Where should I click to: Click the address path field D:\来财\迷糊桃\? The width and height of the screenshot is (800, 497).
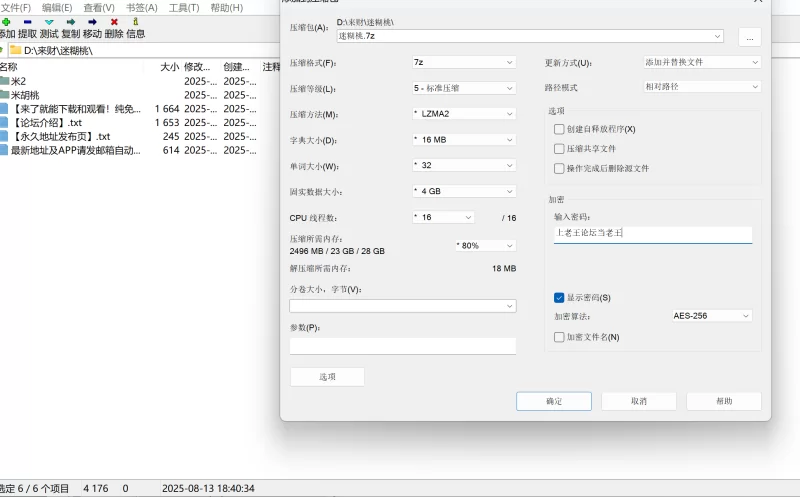pos(143,50)
